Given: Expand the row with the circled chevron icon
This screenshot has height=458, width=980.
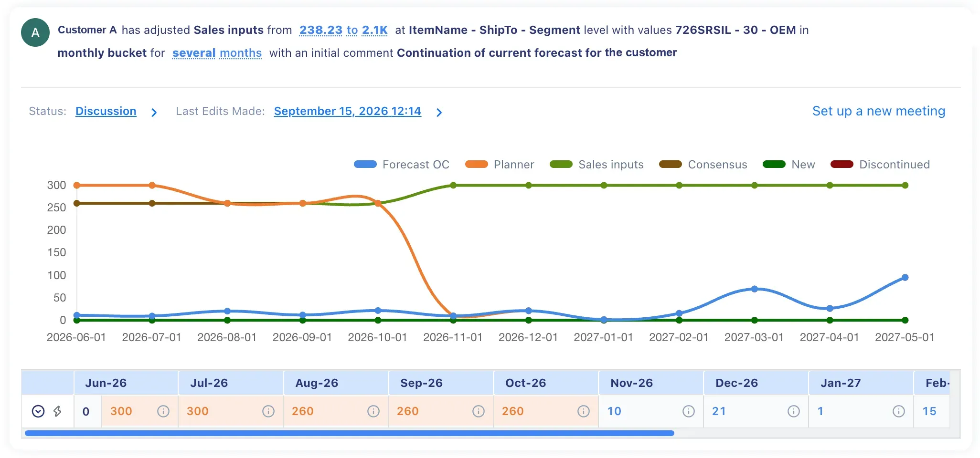Looking at the screenshot, I should (x=38, y=411).
